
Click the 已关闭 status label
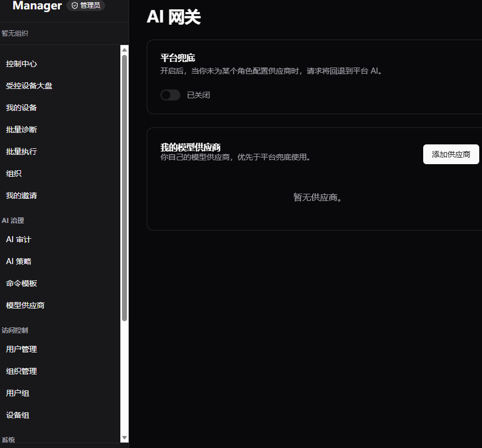(198, 95)
